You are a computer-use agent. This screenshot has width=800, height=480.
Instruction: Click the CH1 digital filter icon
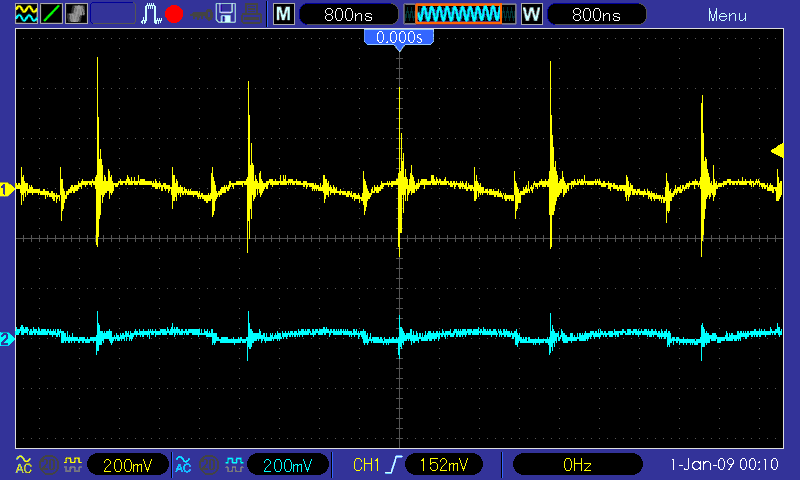73,464
